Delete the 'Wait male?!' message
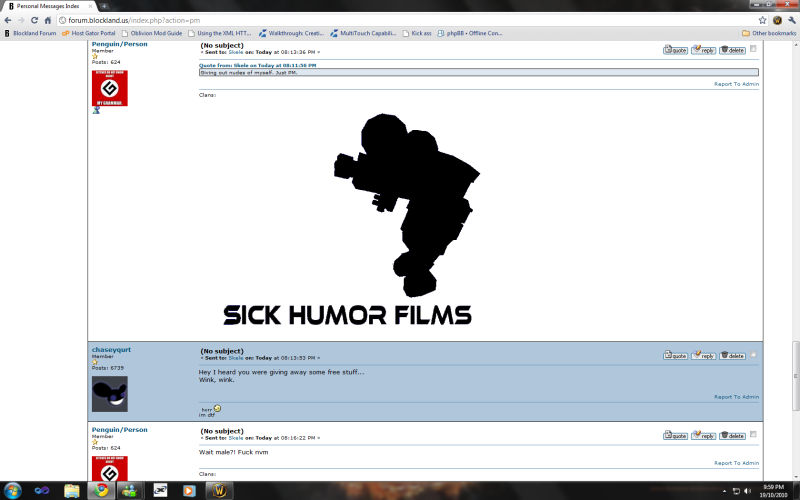 (733, 436)
